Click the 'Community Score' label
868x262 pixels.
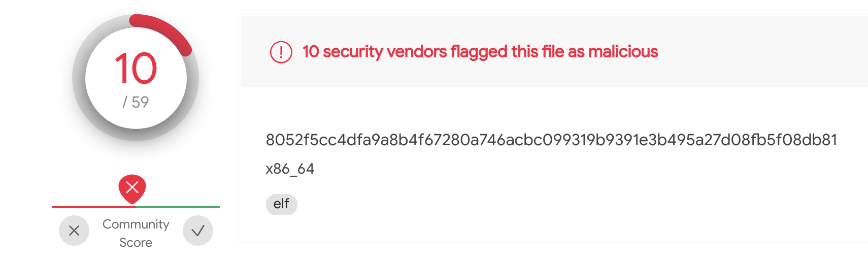coord(136,224)
